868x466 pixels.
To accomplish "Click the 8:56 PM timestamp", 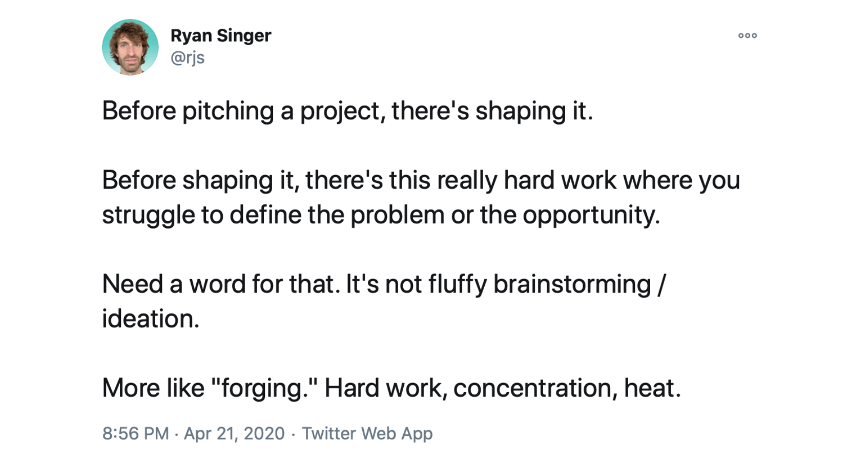I will [135, 433].
